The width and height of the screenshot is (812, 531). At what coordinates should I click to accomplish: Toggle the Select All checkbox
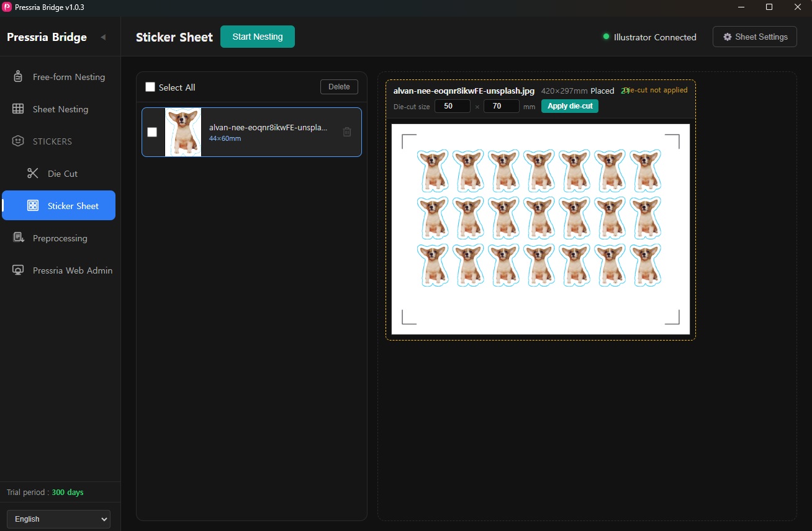point(150,87)
